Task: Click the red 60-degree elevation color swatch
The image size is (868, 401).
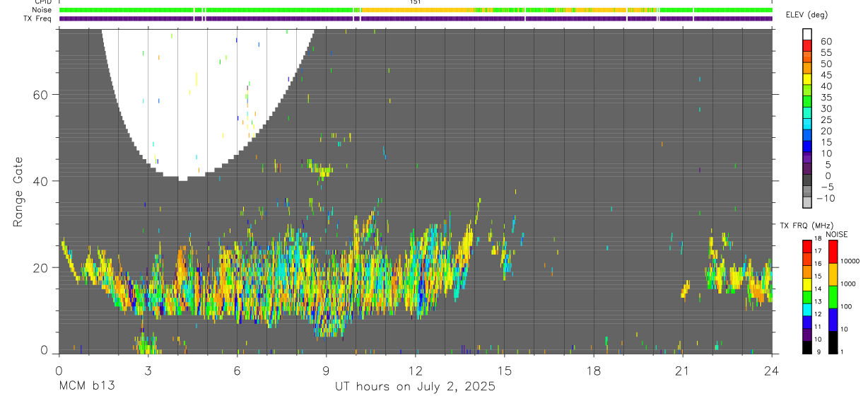Action: coord(807,47)
